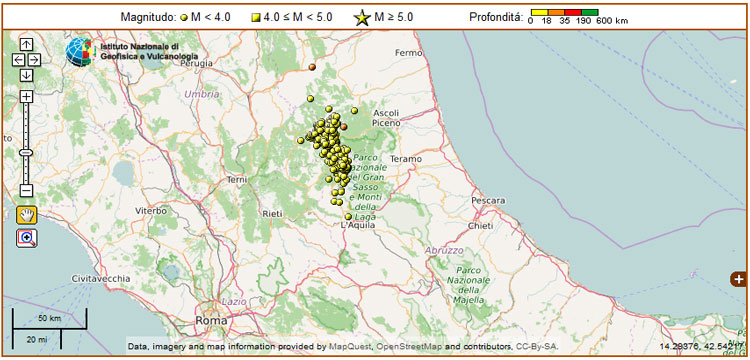This screenshot has height=360, width=750.
Task: Open the OpenStreetMap link
Action: point(410,346)
